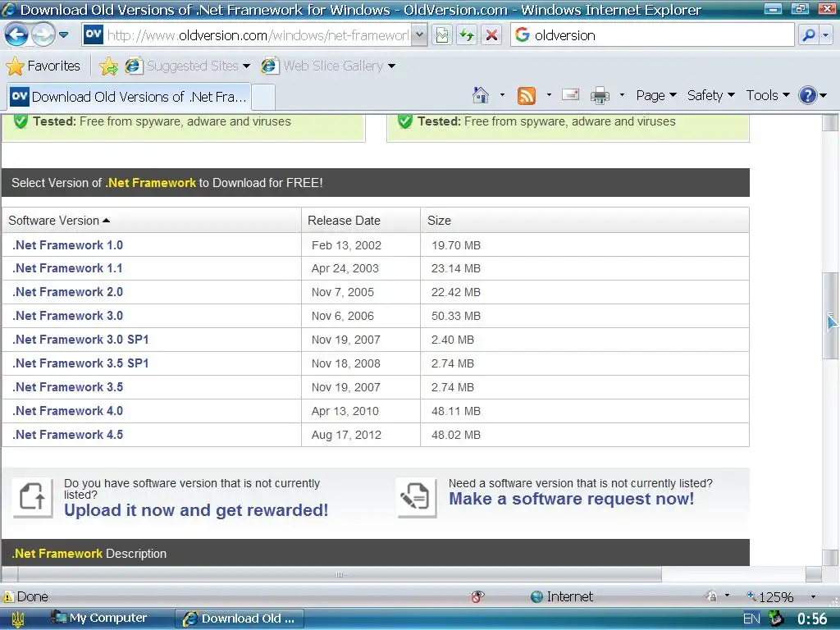Click the Done warning icon in status bar
This screenshot has width=840, height=630.
(x=8, y=597)
